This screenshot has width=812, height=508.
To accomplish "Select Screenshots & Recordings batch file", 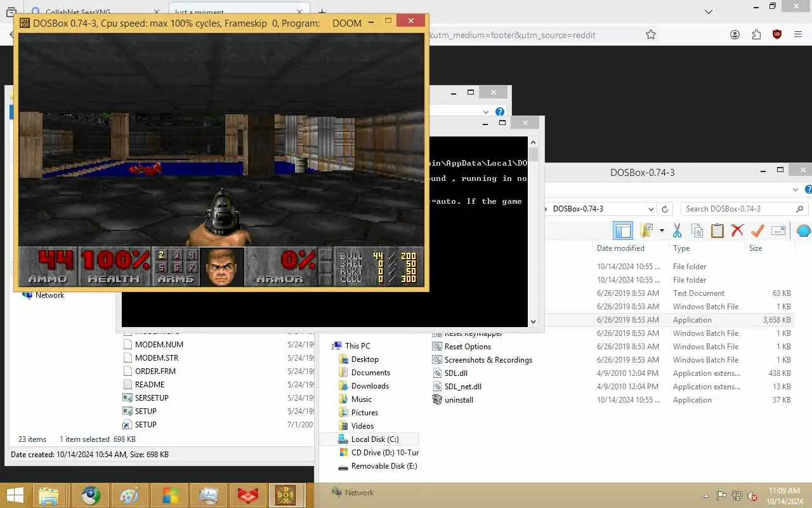I will point(482,360).
